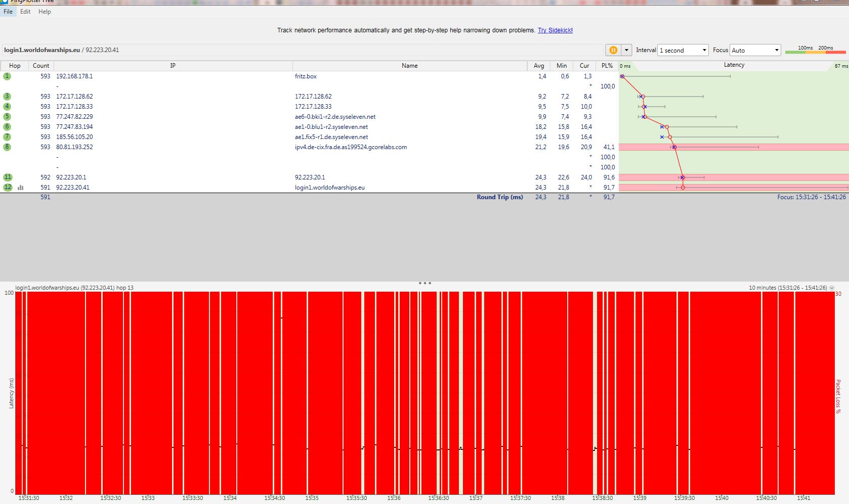Open the arrow menu beside the pause button
This screenshot has width=849, height=504.
(626, 50)
